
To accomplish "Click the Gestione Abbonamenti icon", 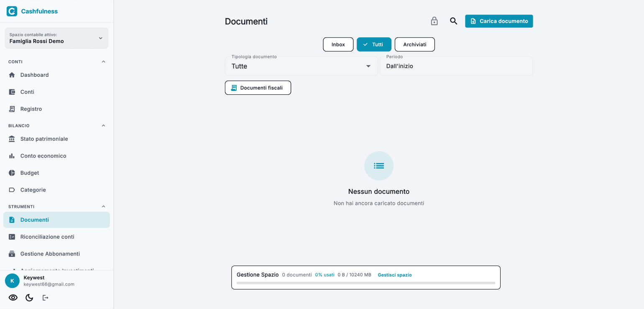I will pos(12,254).
